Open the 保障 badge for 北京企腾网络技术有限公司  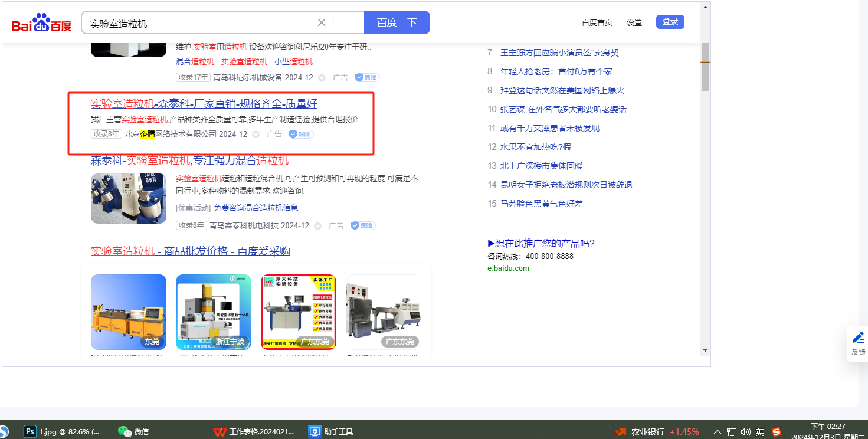coord(301,134)
